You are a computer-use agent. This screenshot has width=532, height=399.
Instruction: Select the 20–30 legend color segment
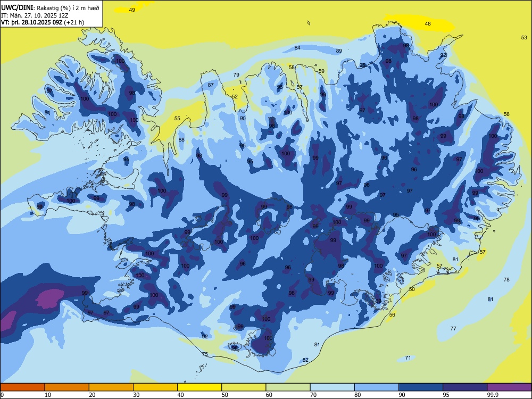(x=111, y=387)
